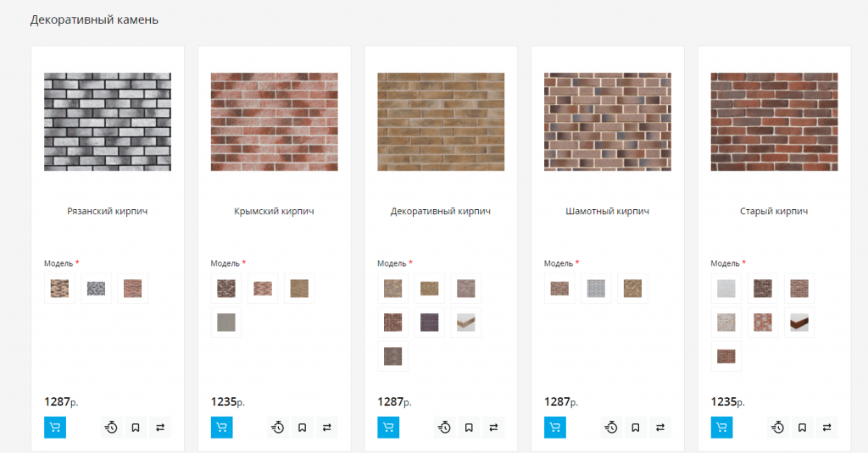Viewport: 868px width, 453px height.
Task: Add Старый кирпич to the shopping cart
Action: [x=721, y=427]
